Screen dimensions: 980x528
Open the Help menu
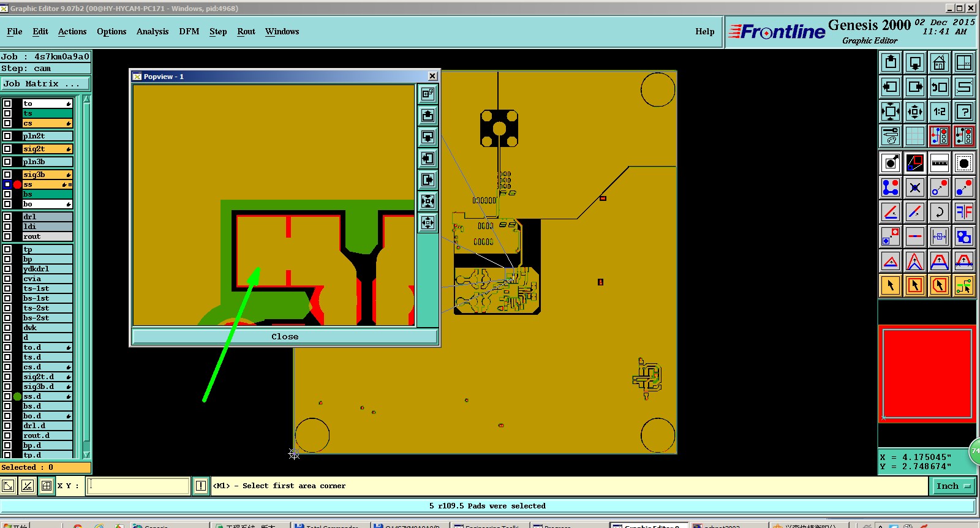[x=705, y=31]
